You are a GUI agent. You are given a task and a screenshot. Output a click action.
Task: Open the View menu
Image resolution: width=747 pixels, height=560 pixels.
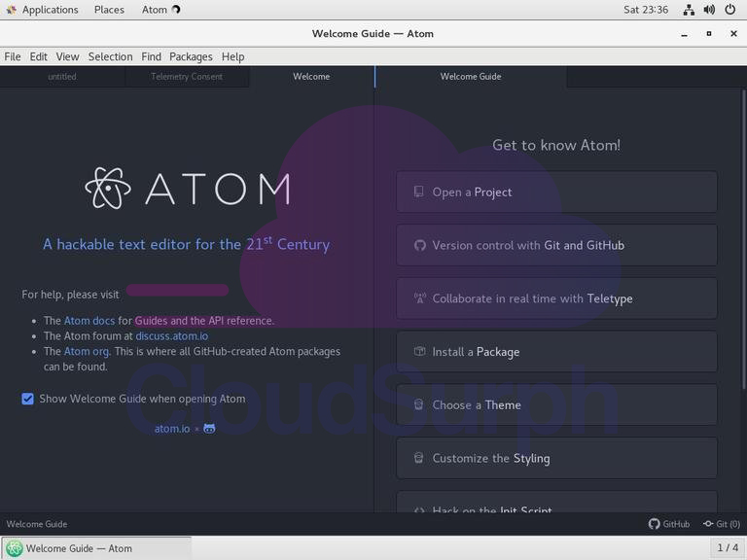coord(68,56)
